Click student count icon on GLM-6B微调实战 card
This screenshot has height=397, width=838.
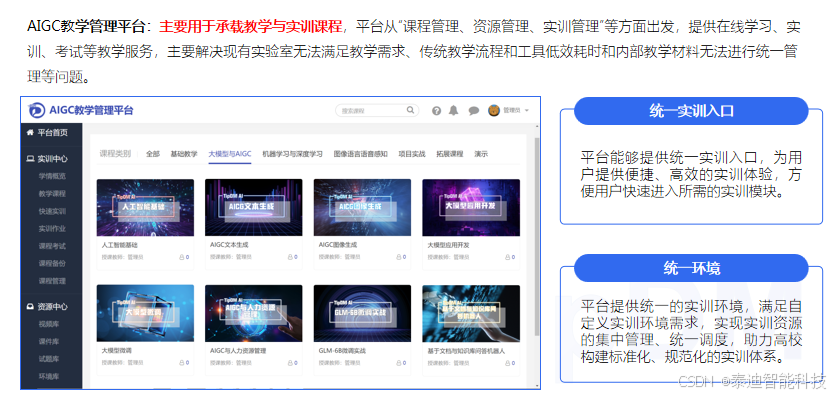399,363
